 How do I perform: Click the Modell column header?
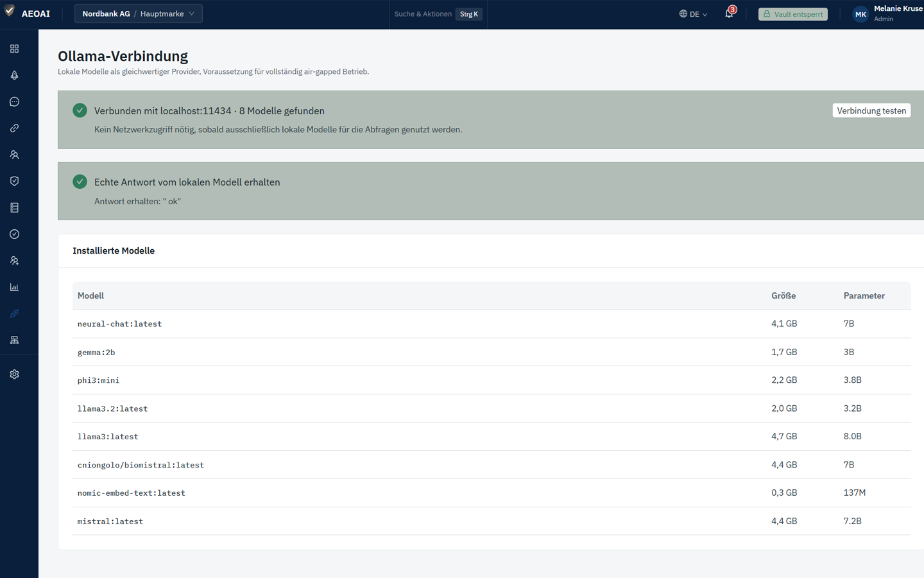pos(90,295)
